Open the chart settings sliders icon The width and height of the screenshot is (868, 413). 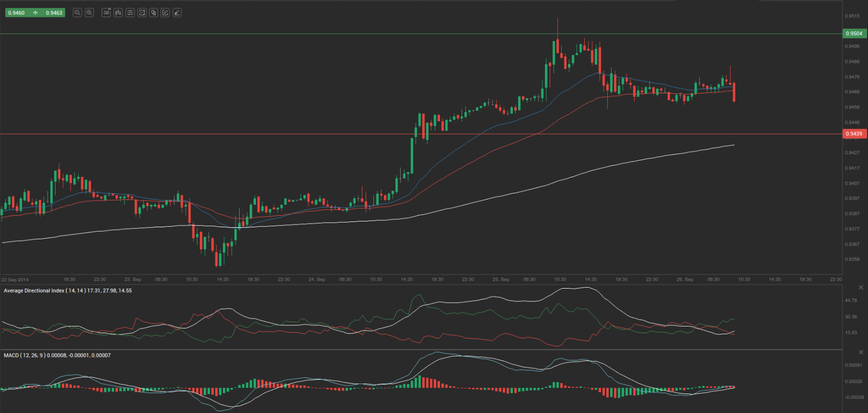(130, 13)
